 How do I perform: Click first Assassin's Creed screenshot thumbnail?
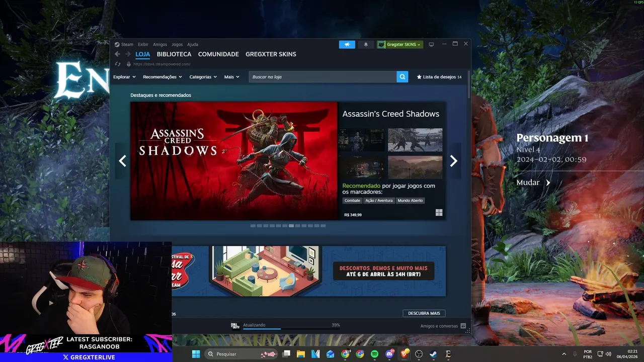point(361,140)
